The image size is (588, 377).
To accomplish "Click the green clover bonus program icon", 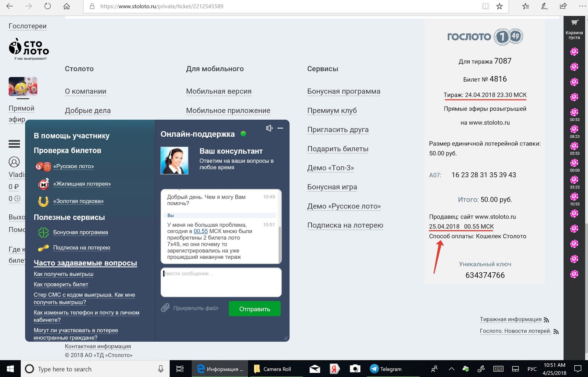I will (x=43, y=232).
